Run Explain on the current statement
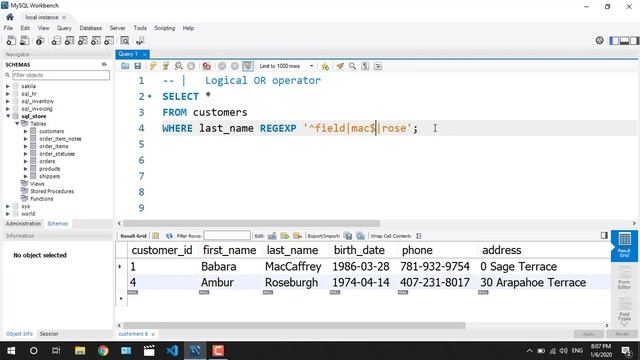 178,66
